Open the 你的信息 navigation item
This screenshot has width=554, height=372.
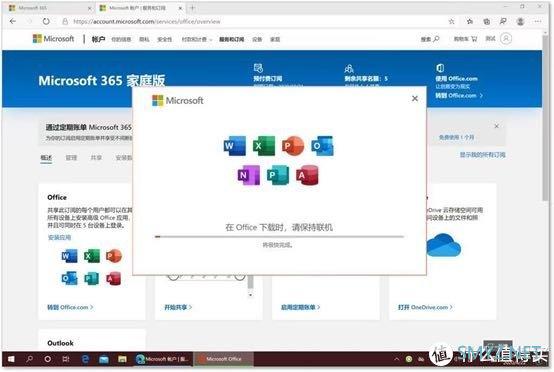click(121, 40)
